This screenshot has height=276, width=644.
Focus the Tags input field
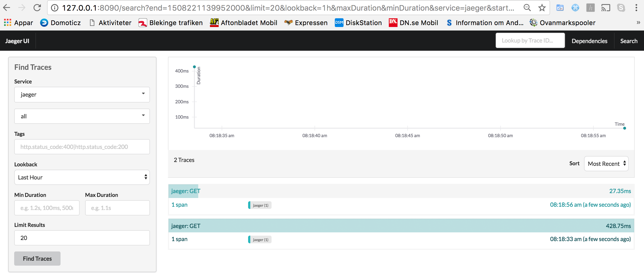pyautogui.click(x=82, y=147)
